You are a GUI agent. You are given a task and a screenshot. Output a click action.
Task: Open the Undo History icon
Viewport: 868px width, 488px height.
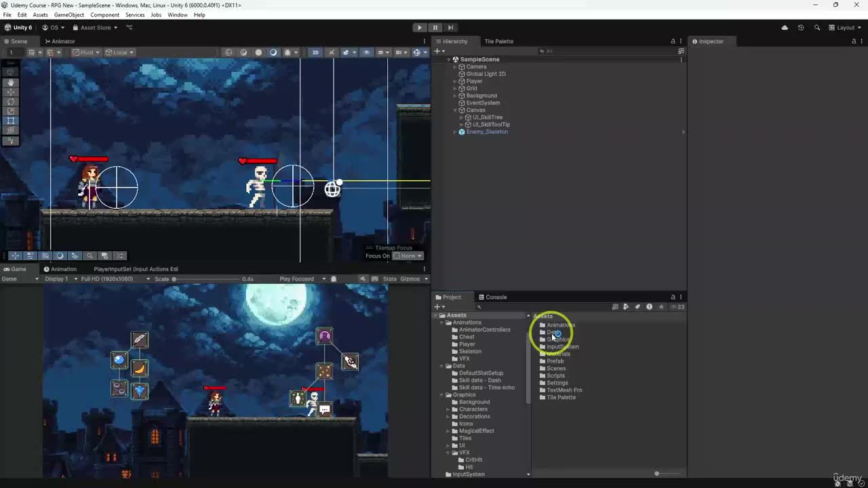801,28
